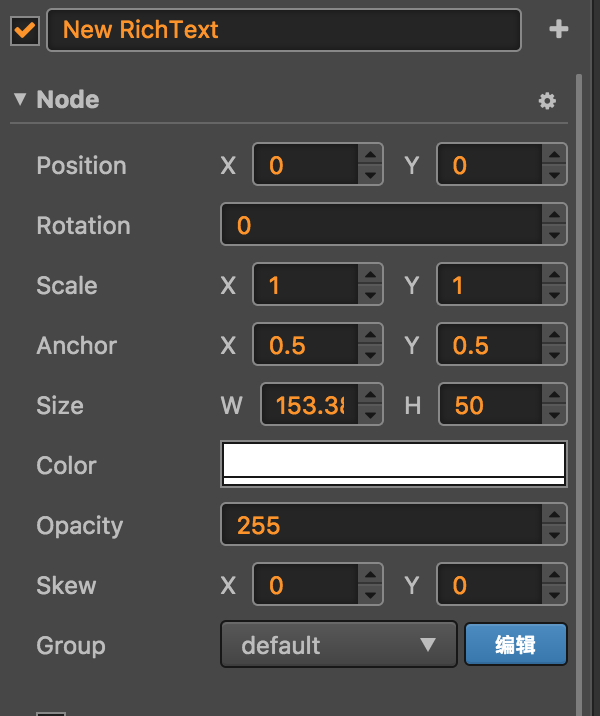The width and height of the screenshot is (600, 716).
Task: Decrease Anchor Y using down arrow
Action: point(554,355)
